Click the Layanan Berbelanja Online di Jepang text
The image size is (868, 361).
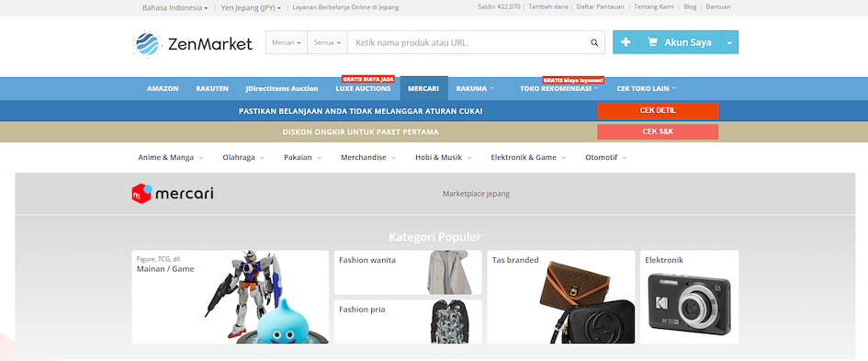(345, 7)
